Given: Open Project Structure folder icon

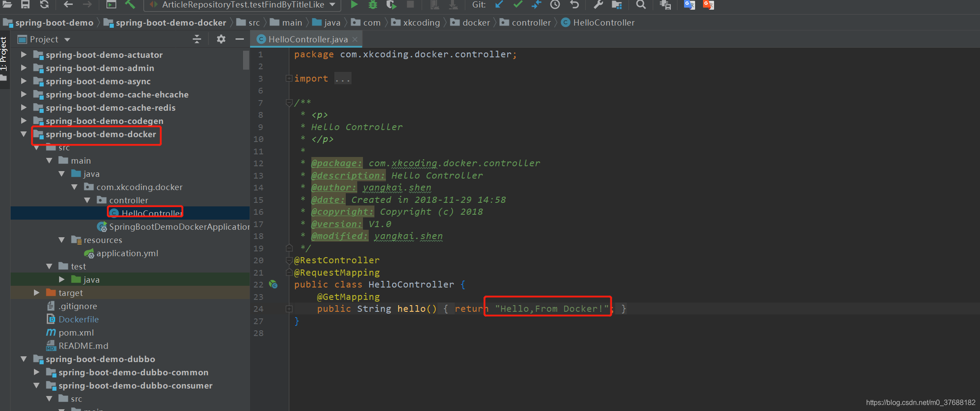Looking at the screenshot, I should (617, 4).
